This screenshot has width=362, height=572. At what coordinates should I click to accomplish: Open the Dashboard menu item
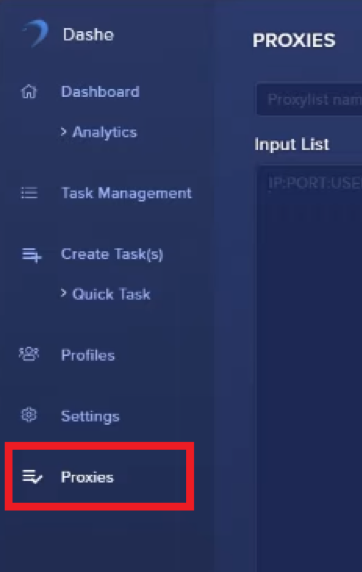100,92
